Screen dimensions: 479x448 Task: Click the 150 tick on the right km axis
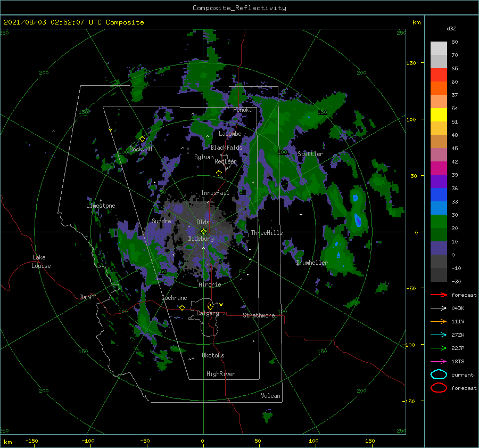[x=411, y=63]
